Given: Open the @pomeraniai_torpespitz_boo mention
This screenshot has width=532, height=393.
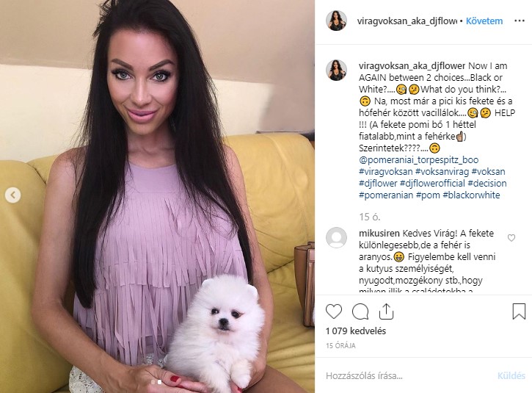Looking at the screenshot, I should point(419,159).
